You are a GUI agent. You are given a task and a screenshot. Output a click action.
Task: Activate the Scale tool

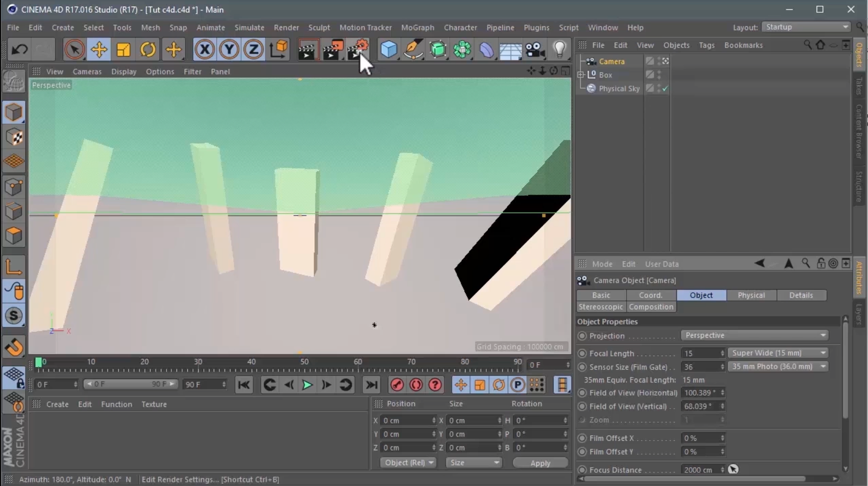123,49
